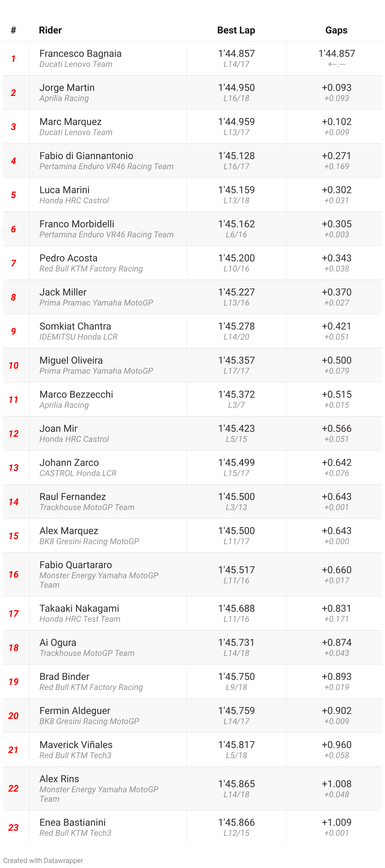Screen dimensions: 385x868
Task: Click Jorge Martin's best lap 1'44.950
Action: [x=236, y=88]
